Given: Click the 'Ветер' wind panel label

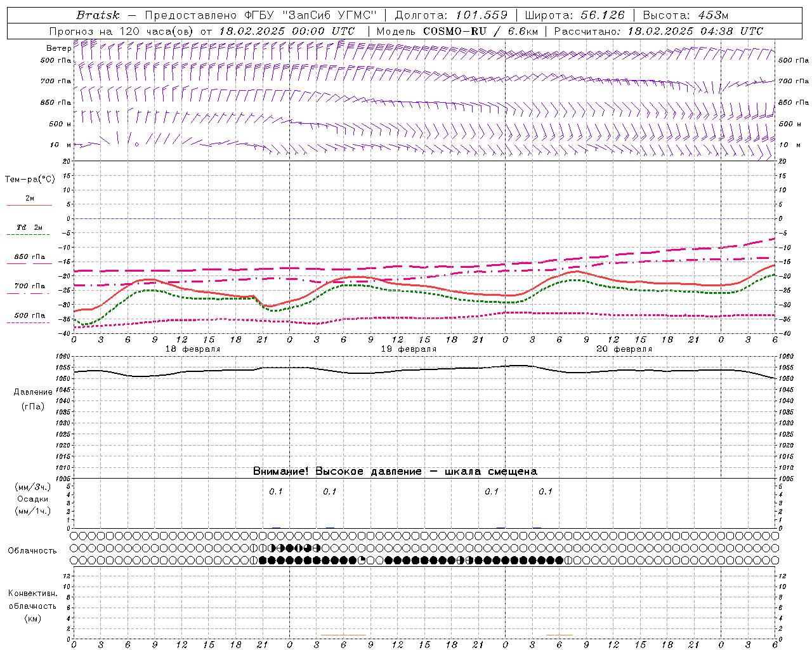Looking at the screenshot, I should 58,48.
